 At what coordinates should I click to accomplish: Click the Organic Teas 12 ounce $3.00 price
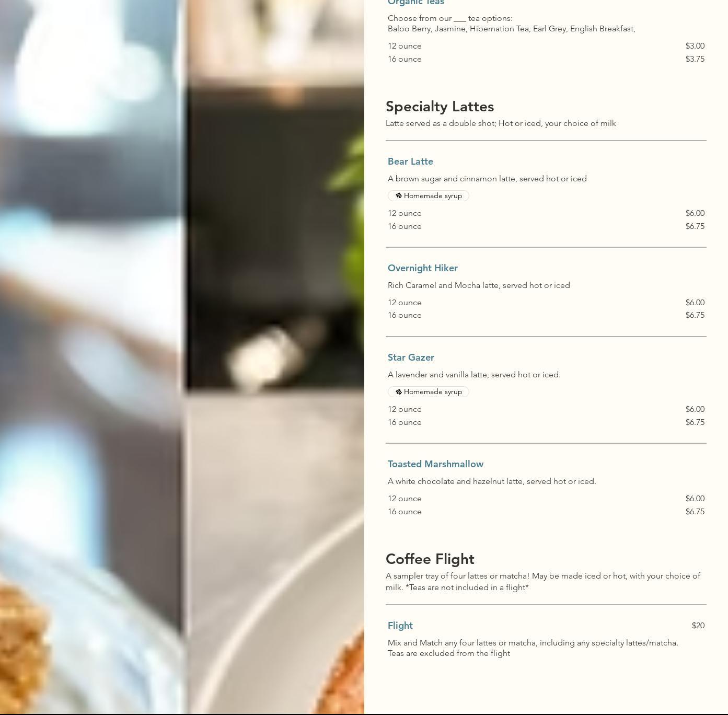[x=695, y=46]
